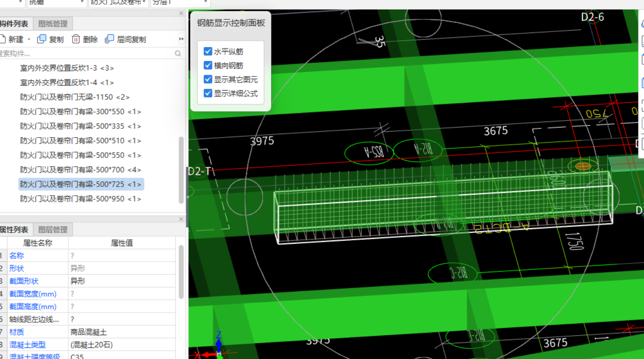Image resolution: width=644 pixels, height=359 pixels.
Task: Click the D2-6 axis label in viewport
Action: click(x=593, y=17)
